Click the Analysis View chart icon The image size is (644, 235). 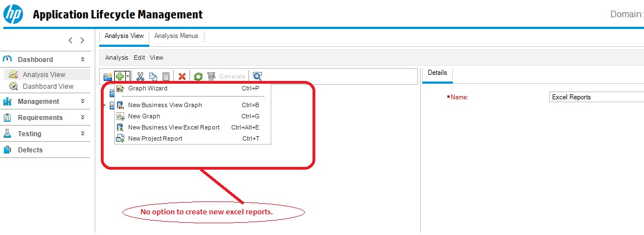click(13, 74)
